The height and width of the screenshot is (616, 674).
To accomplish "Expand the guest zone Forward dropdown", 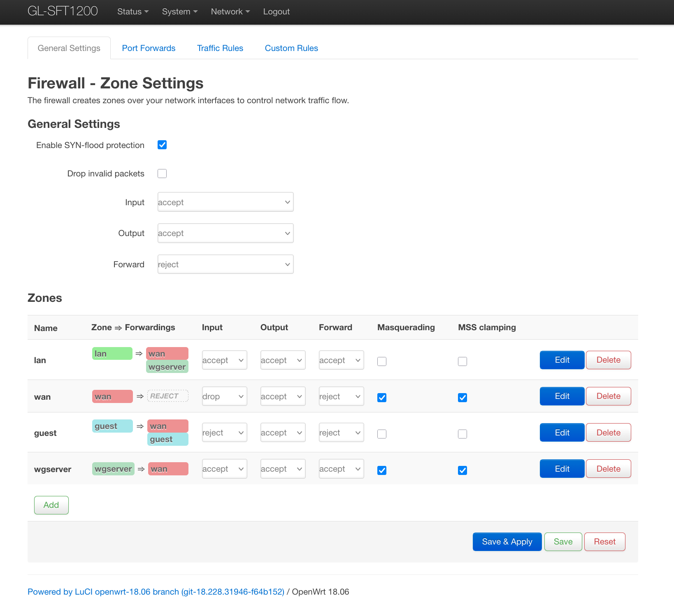I will 341,433.
